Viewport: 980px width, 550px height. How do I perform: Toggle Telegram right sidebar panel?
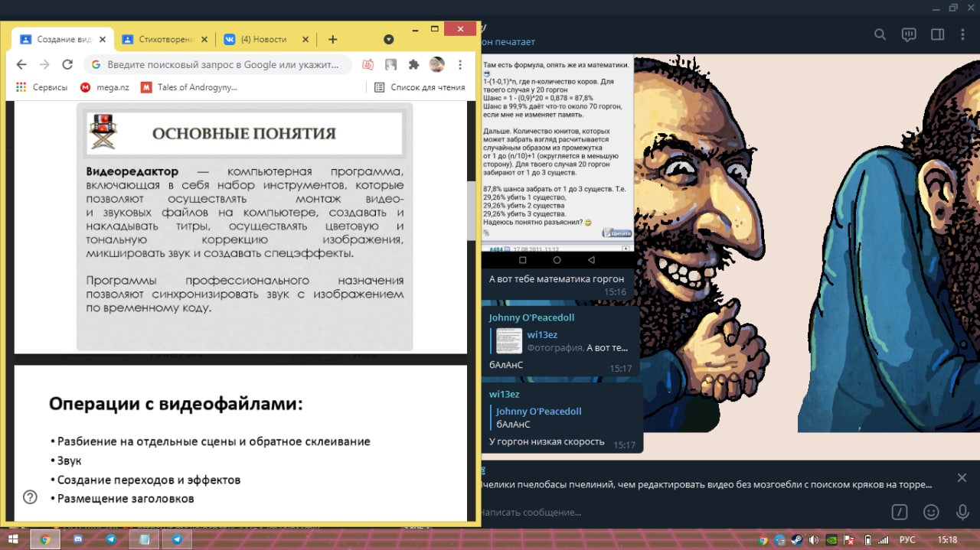coord(937,34)
